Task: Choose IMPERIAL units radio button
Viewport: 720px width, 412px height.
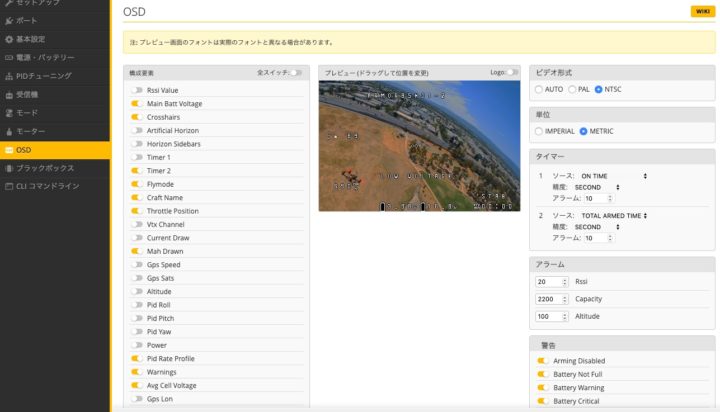Action: (541, 131)
